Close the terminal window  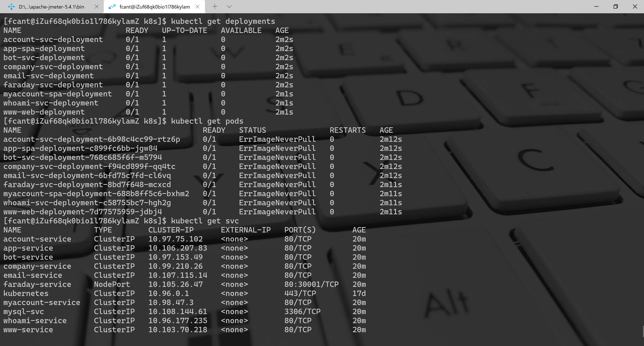click(x=635, y=7)
